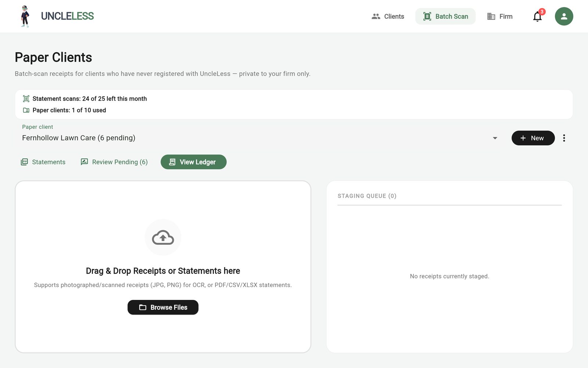Click 'No receipts currently staged.' text

tap(449, 276)
